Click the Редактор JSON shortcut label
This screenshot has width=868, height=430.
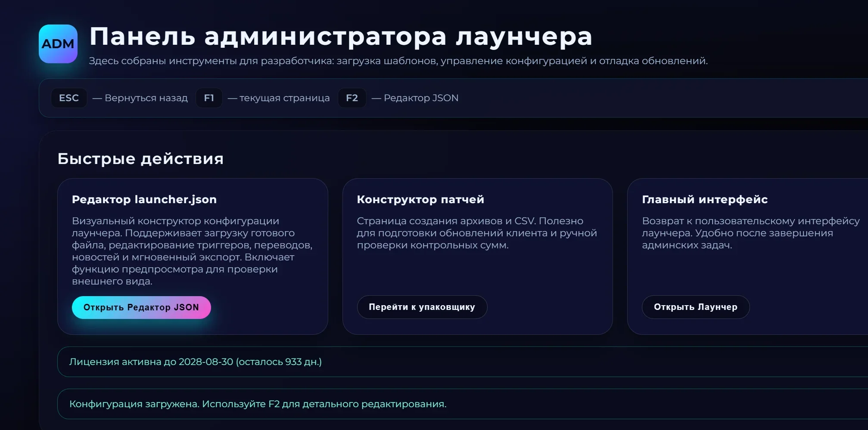[415, 98]
